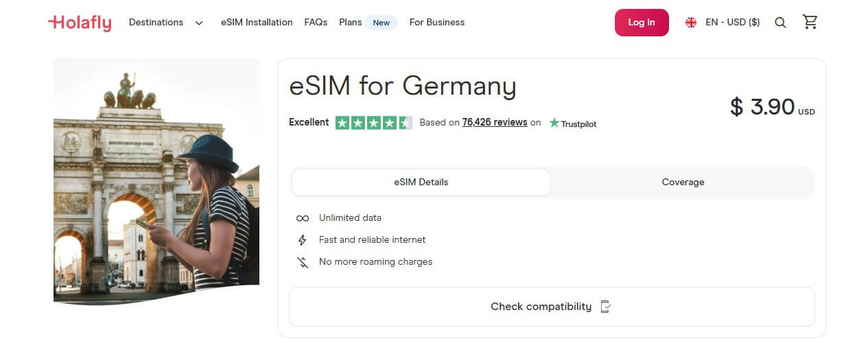Click the Trustpilot star rating icons
The width and height of the screenshot is (868, 343).
click(x=373, y=123)
